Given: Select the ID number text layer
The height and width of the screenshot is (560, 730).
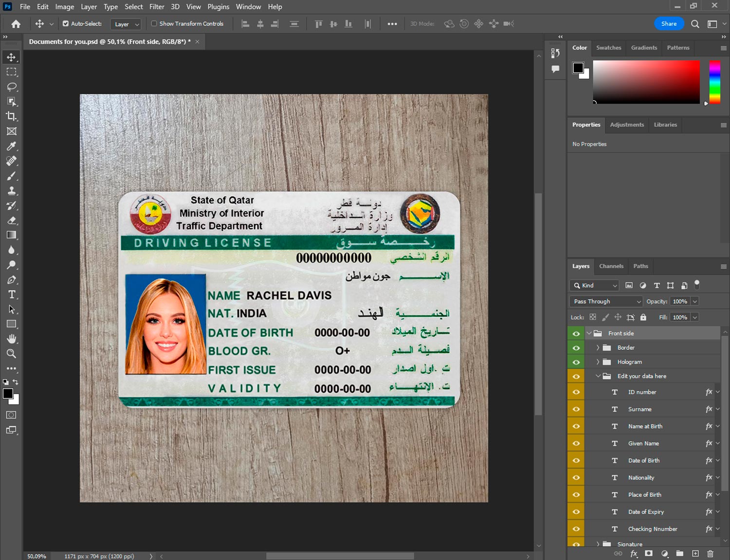Looking at the screenshot, I should [x=642, y=392].
